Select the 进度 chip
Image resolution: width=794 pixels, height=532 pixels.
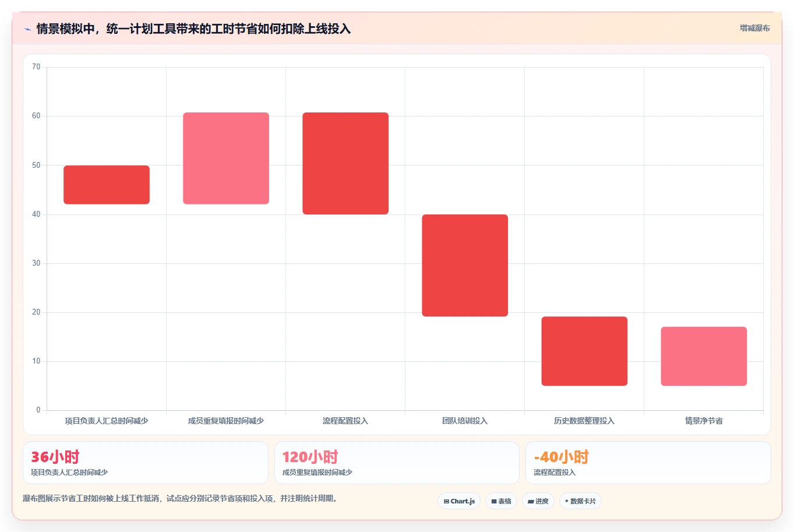tap(538, 501)
